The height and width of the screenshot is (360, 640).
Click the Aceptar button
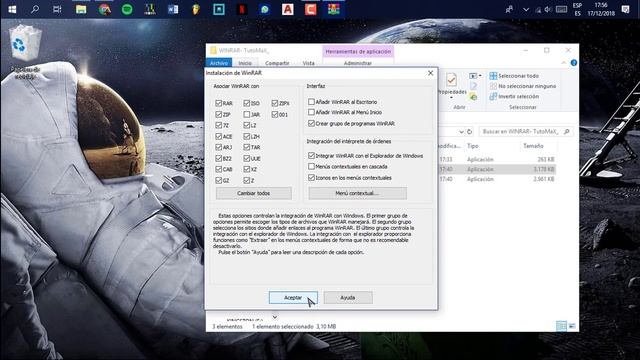293,298
